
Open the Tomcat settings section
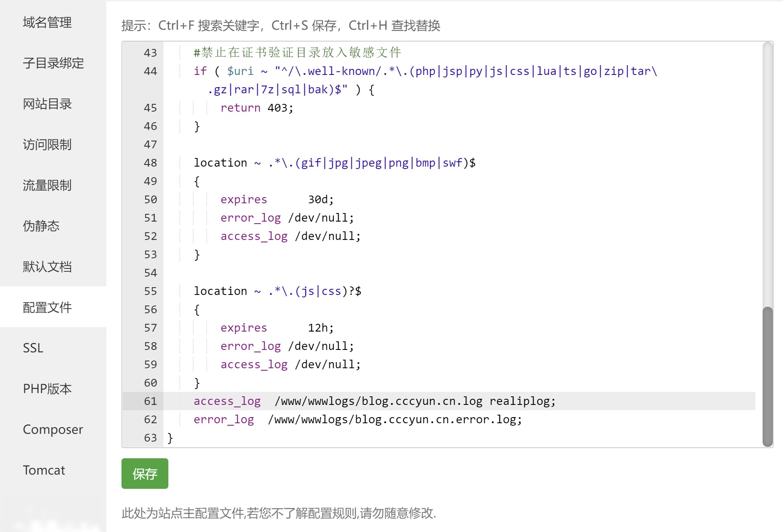tap(44, 470)
